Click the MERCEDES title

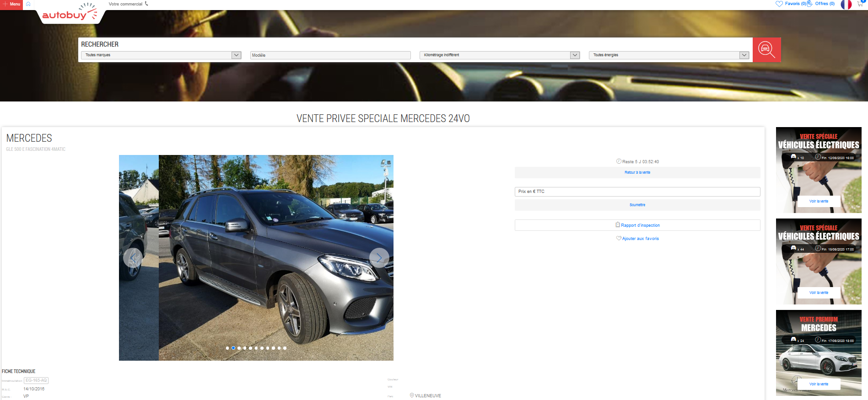[x=29, y=138]
